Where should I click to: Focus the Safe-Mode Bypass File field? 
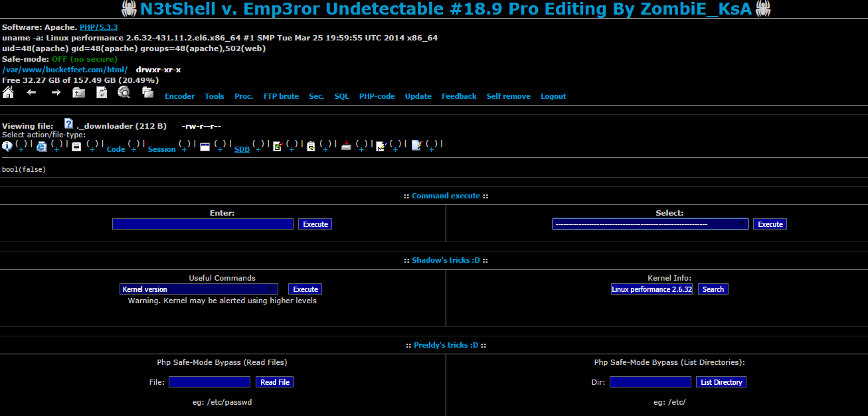point(210,382)
